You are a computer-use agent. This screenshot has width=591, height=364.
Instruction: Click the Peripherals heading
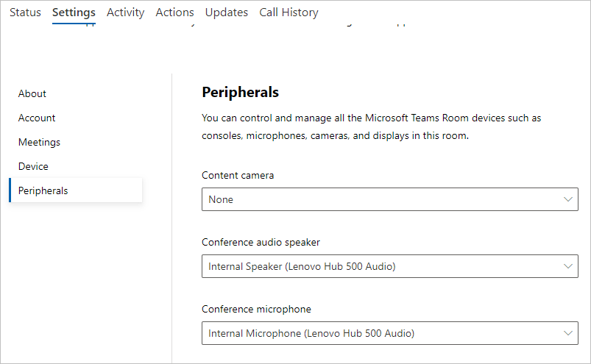click(240, 92)
